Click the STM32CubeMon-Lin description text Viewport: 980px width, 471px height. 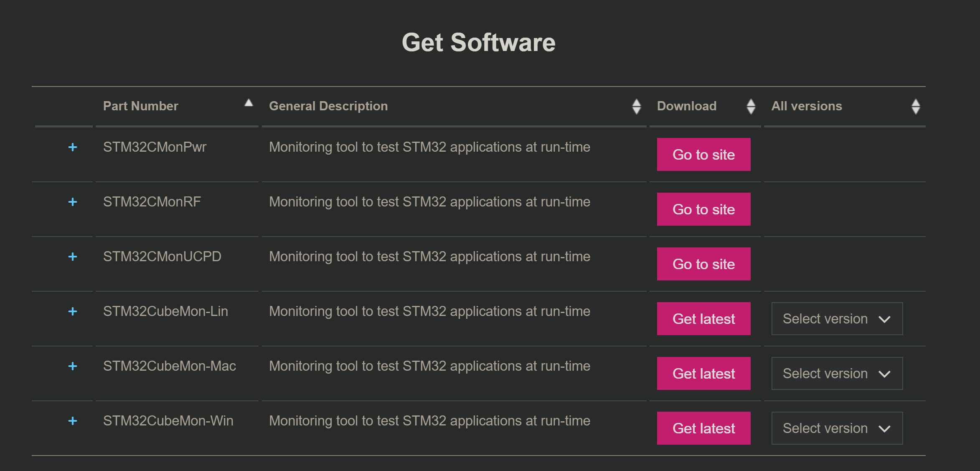[429, 311]
